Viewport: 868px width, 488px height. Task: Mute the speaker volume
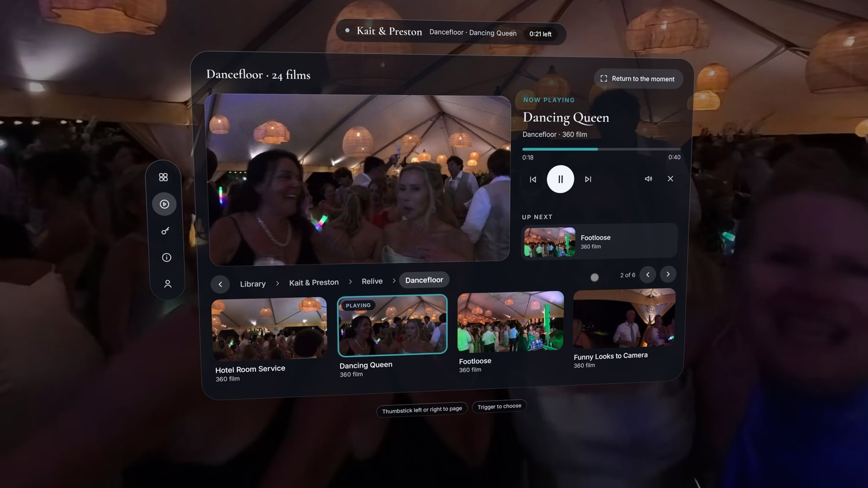(x=649, y=179)
